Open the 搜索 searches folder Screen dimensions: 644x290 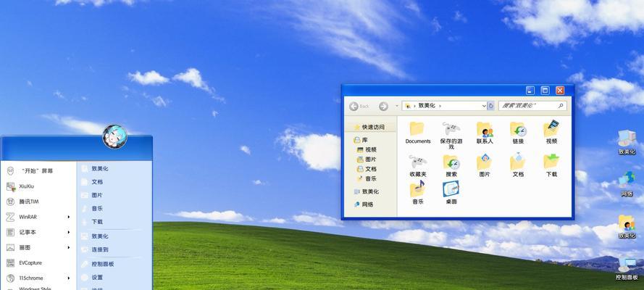click(451, 166)
